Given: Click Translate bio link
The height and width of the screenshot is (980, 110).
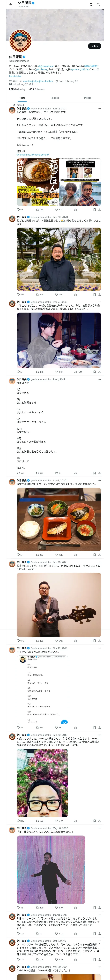Looking at the screenshot, I should coord(15,76).
